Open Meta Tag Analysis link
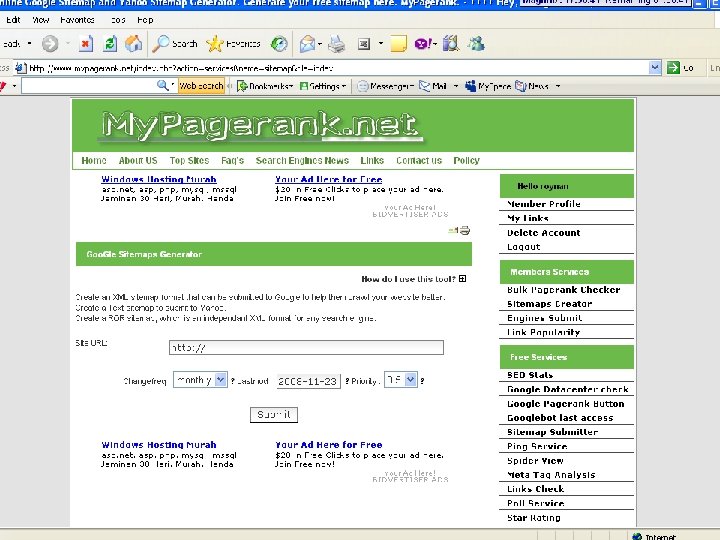Screen dimensions: 720x540 [551, 475]
